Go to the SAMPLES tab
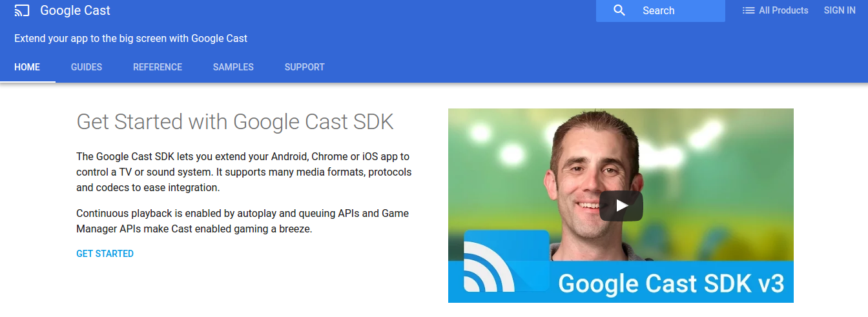 pos(233,67)
